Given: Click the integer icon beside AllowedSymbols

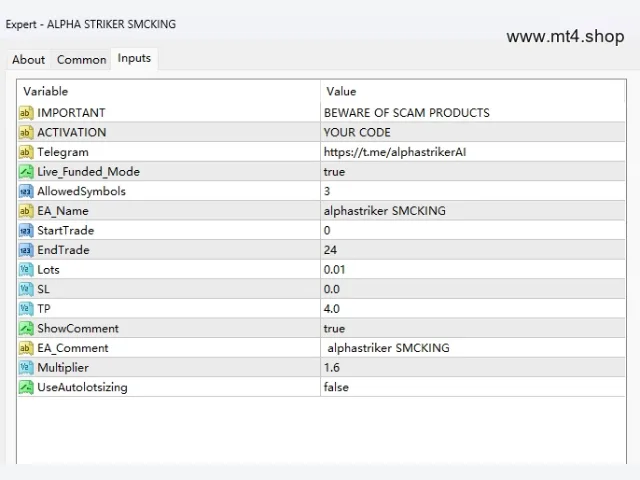Looking at the screenshot, I should (x=26, y=191).
